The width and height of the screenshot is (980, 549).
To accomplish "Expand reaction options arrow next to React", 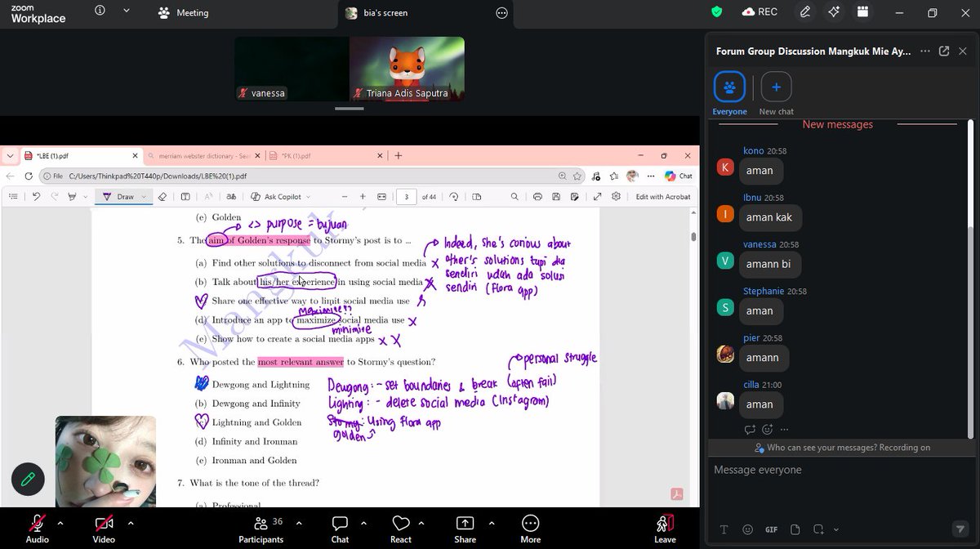I will click(x=421, y=523).
